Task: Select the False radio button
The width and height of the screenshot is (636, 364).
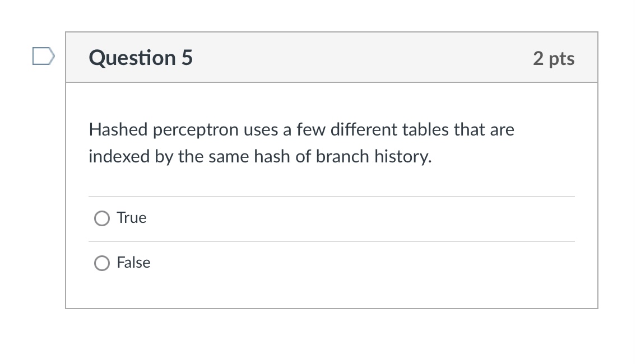Action: click(102, 263)
